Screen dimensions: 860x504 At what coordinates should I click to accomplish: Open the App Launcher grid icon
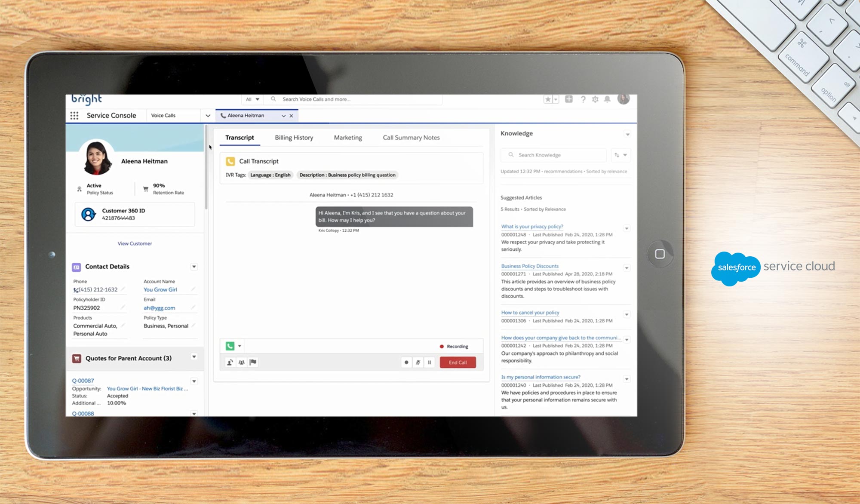click(x=74, y=116)
